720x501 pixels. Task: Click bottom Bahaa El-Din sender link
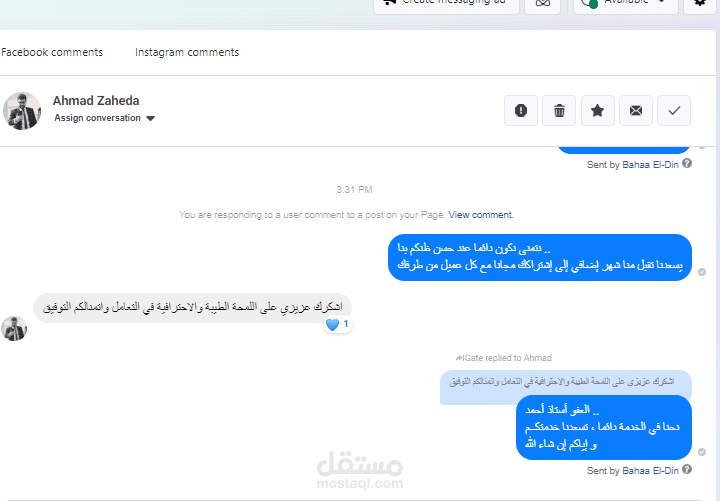[x=650, y=471]
